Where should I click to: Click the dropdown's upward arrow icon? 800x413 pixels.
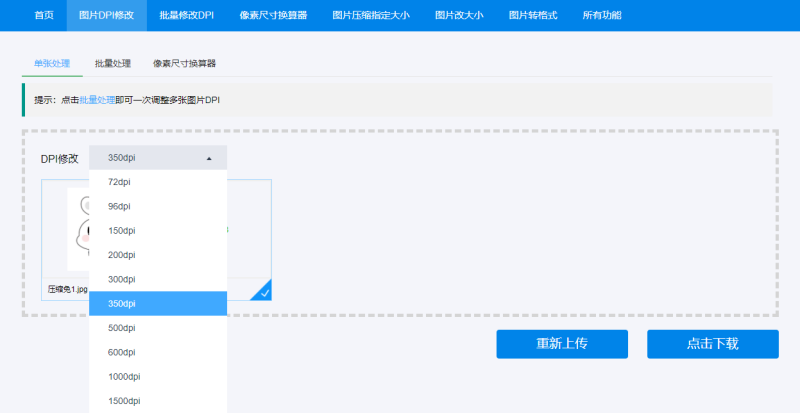(x=209, y=159)
